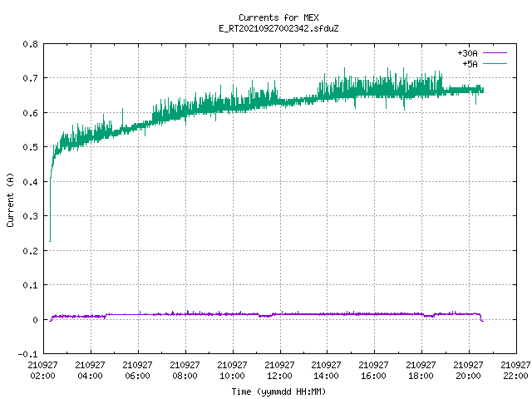Click the 210927 20:00 x-axis tick label

[x=468, y=370]
